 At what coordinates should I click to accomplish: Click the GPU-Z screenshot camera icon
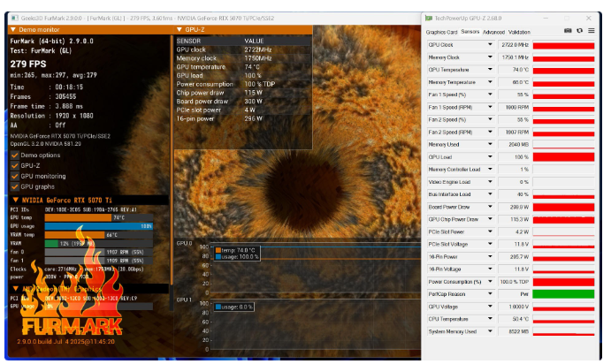coord(568,31)
